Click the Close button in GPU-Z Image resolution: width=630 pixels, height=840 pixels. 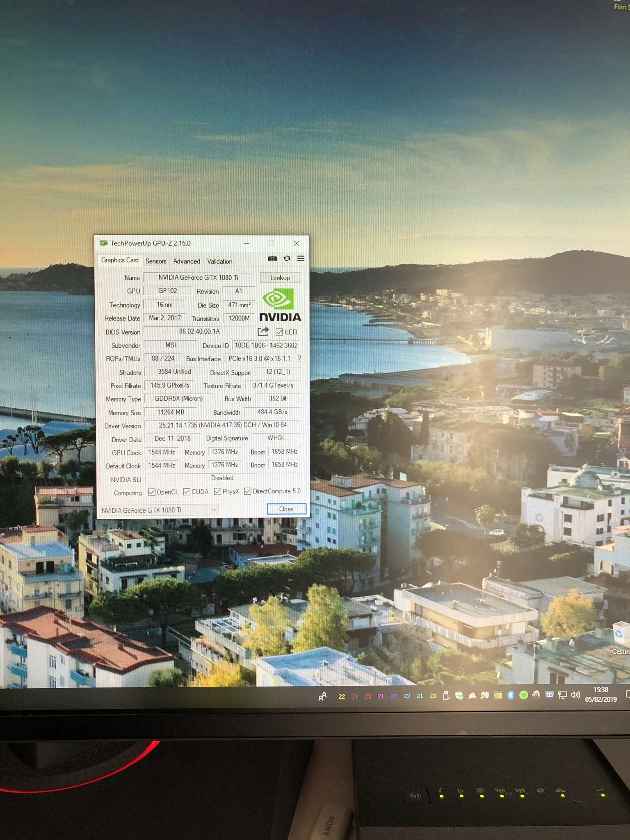(x=286, y=509)
